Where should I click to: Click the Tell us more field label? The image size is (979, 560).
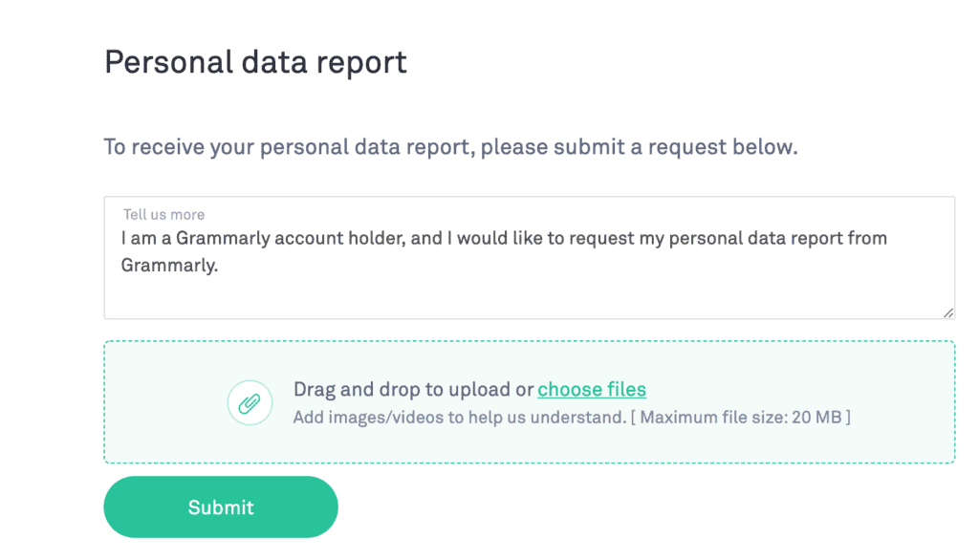(x=163, y=215)
